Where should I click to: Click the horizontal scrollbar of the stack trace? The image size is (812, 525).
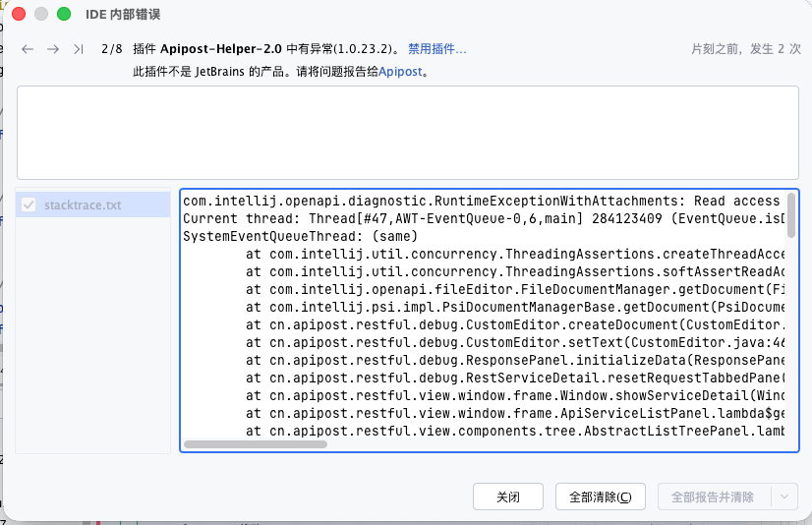pyautogui.click(x=256, y=444)
